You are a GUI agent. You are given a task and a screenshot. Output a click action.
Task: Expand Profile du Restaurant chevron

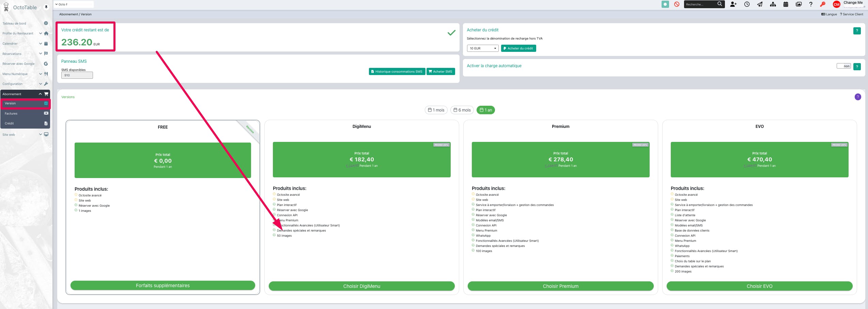(x=41, y=33)
